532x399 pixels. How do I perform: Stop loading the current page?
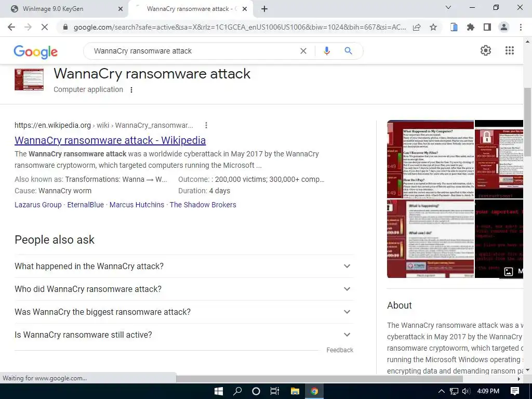click(x=45, y=27)
